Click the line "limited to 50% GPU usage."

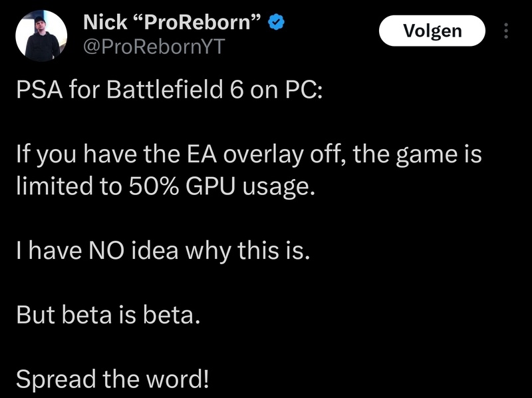pyautogui.click(x=163, y=187)
